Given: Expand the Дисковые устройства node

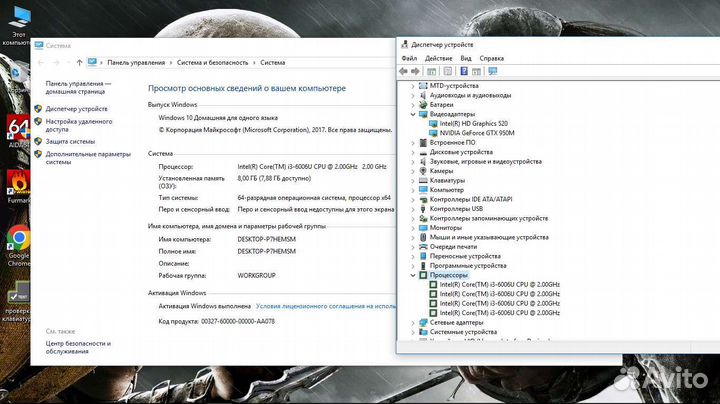Looking at the screenshot, I should click(413, 152).
